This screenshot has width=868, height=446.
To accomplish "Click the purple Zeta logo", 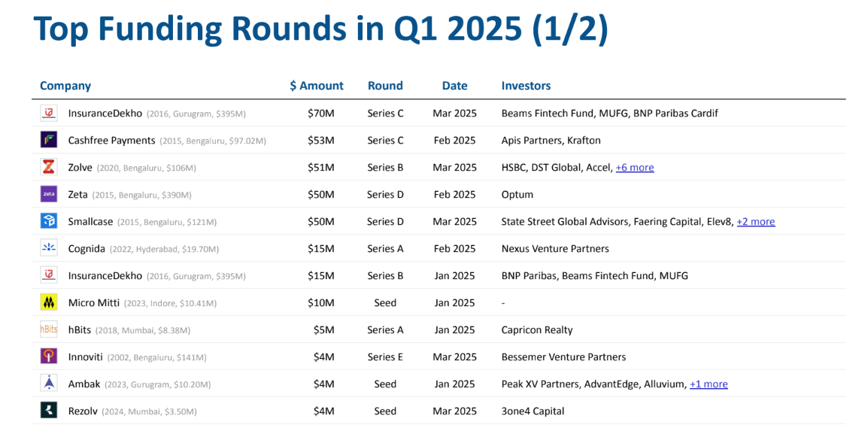I will coord(49,194).
